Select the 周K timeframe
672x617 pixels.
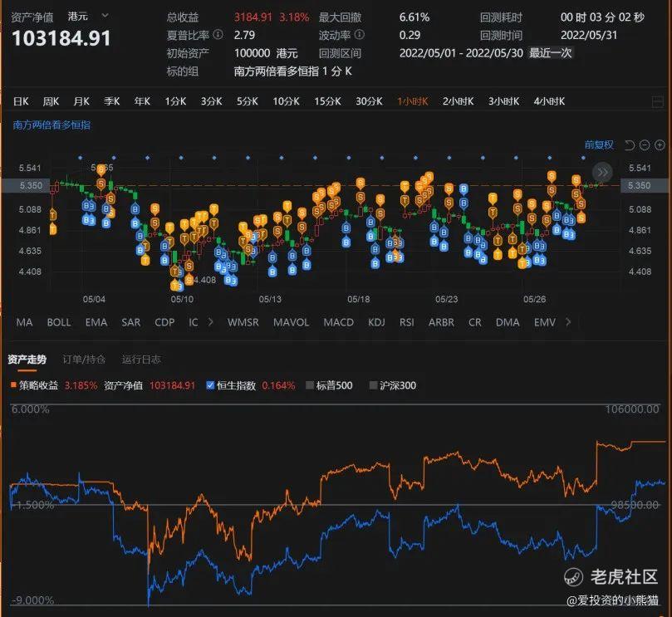(51, 101)
